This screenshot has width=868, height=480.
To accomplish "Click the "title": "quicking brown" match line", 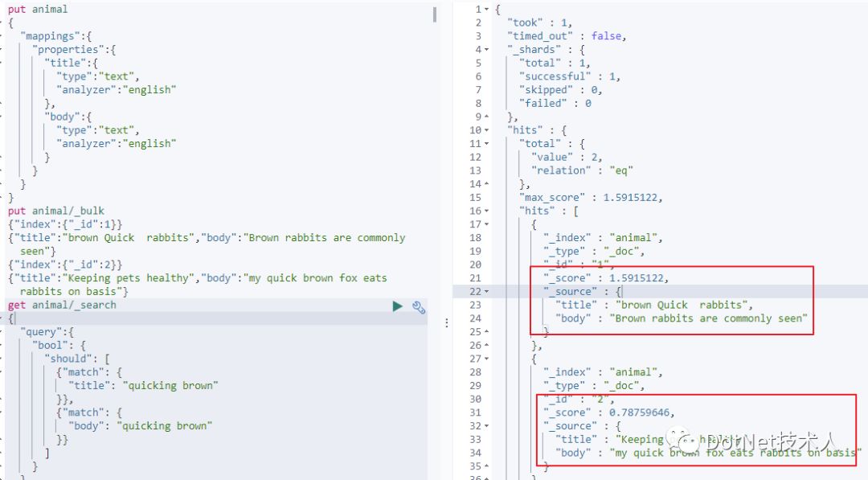I will coord(143,385).
